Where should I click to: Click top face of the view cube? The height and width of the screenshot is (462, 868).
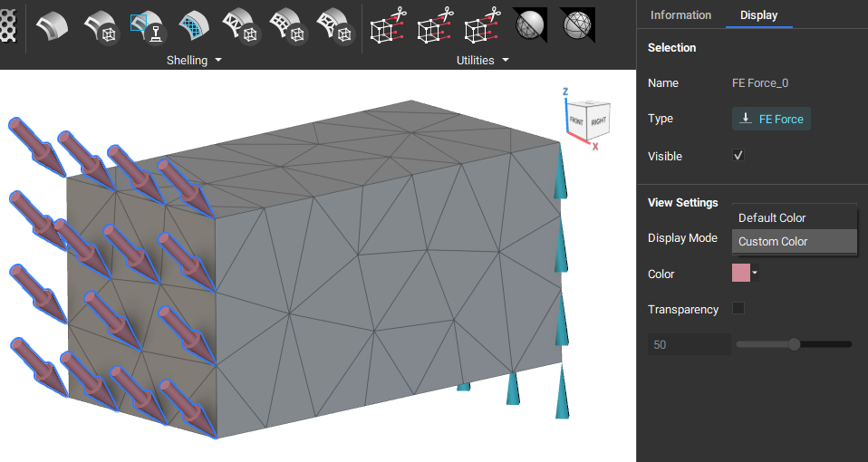coord(591,105)
